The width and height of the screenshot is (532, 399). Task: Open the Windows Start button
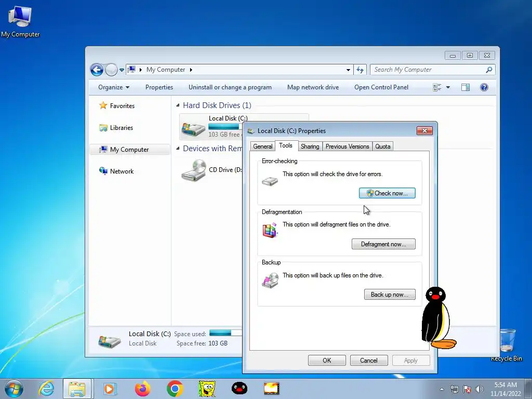click(x=14, y=389)
